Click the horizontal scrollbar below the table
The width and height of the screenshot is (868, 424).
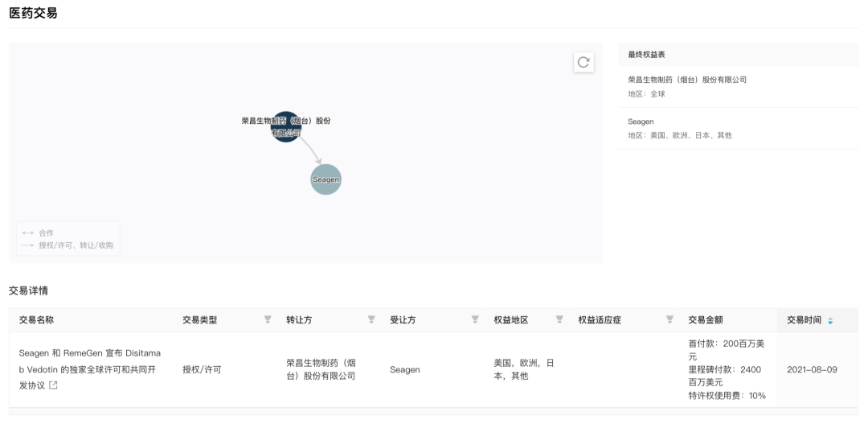433,411
